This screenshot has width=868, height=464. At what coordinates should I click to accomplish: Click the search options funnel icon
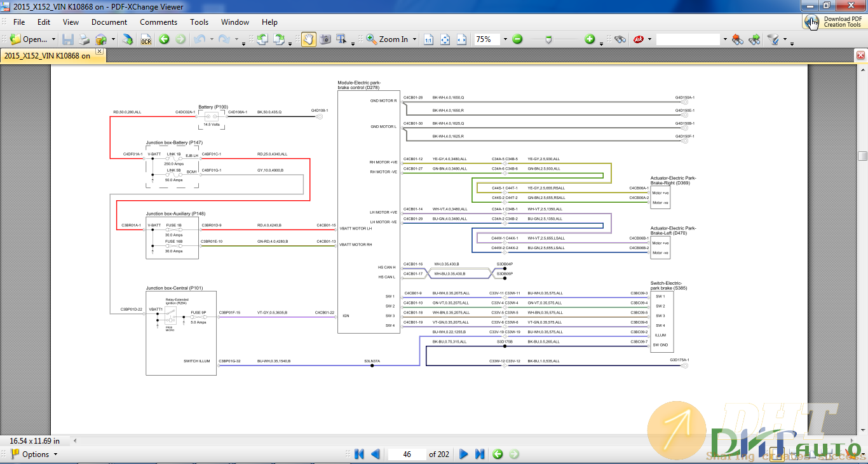pyautogui.click(x=773, y=39)
